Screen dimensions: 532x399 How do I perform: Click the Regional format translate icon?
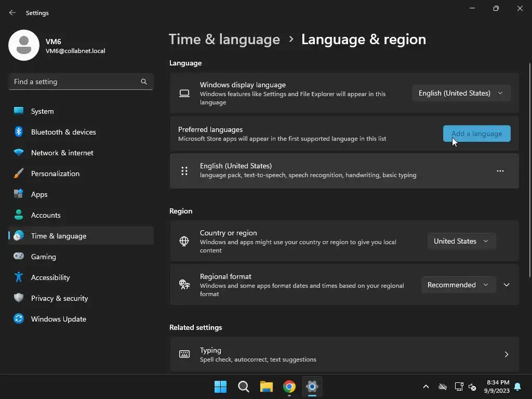pos(184,284)
